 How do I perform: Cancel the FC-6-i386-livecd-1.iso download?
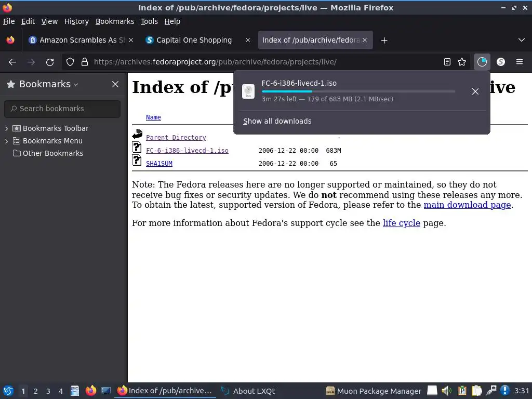pos(475,91)
